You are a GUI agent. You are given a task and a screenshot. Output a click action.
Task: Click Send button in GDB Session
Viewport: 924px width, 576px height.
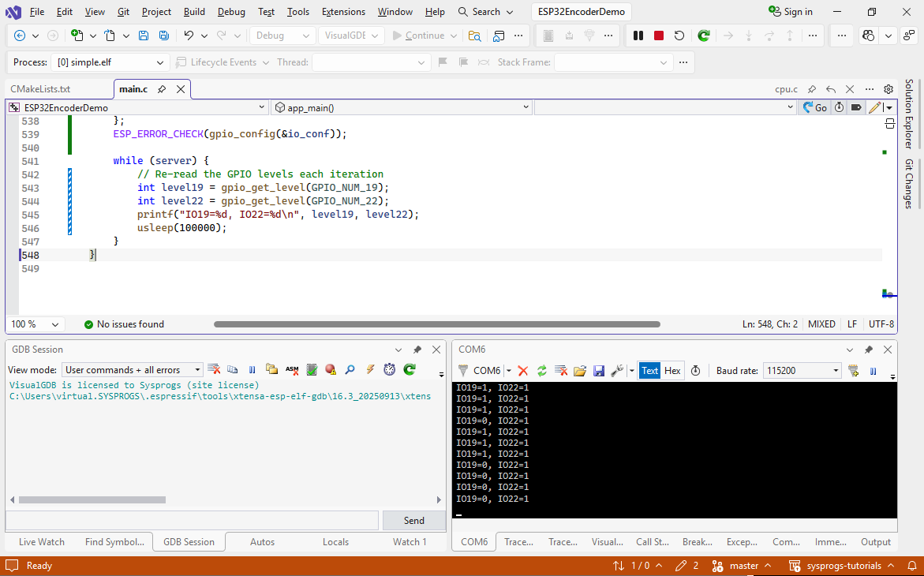click(x=413, y=520)
